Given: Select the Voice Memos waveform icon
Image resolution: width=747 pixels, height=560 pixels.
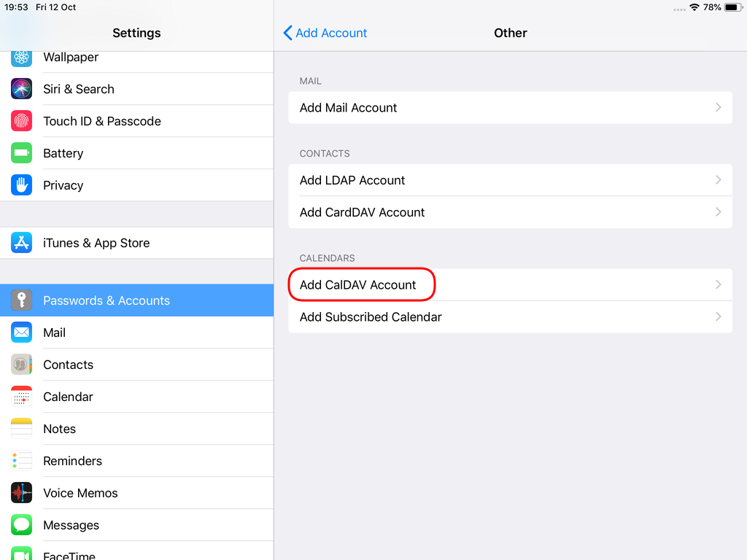Looking at the screenshot, I should pyautogui.click(x=21, y=493).
